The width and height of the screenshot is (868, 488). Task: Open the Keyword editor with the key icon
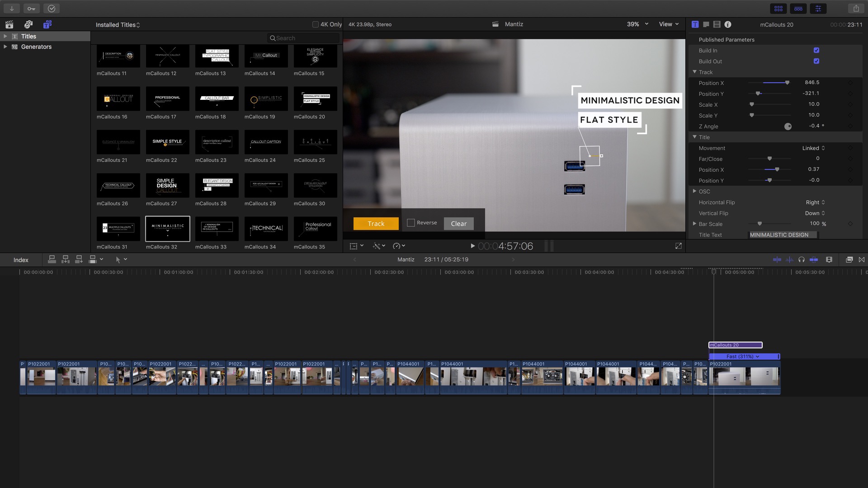point(32,8)
